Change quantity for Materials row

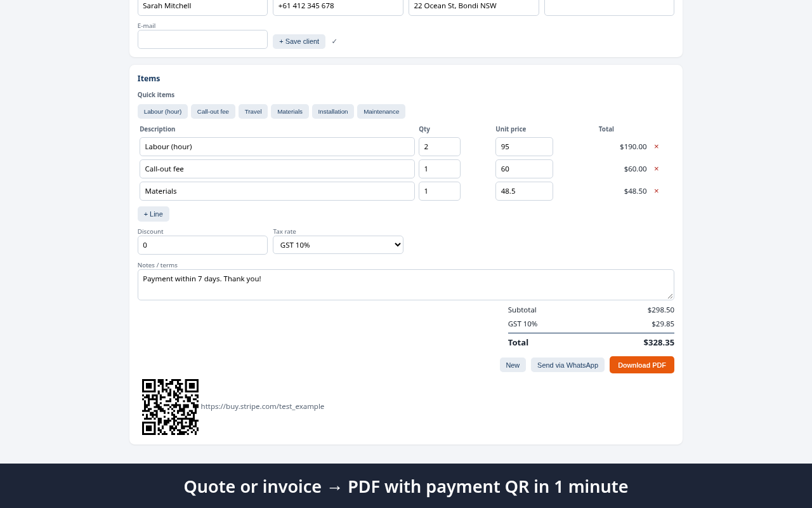pos(440,191)
